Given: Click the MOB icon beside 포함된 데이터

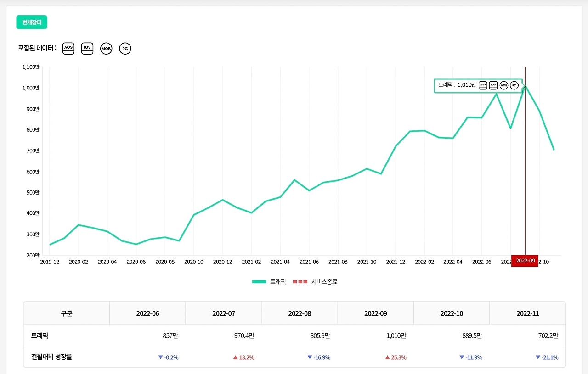Looking at the screenshot, I should pyautogui.click(x=106, y=48).
